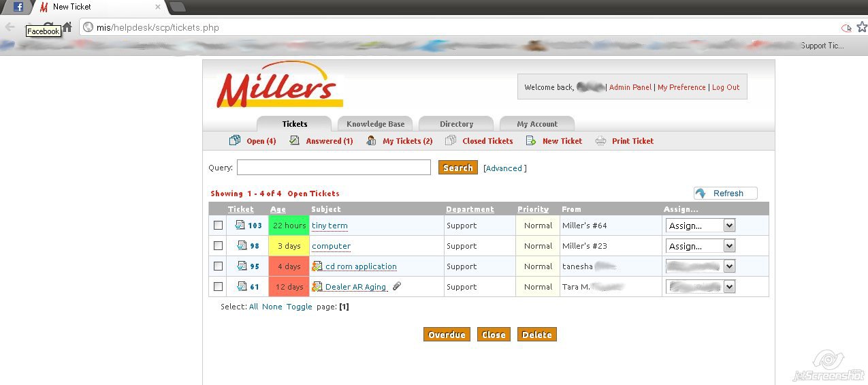Select All tickets link

click(254, 307)
